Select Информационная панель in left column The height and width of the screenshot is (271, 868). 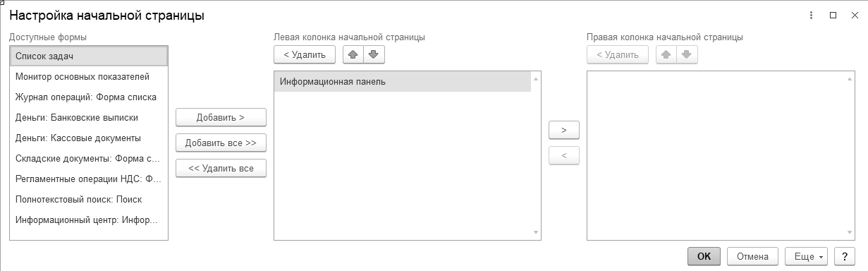(402, 82)
